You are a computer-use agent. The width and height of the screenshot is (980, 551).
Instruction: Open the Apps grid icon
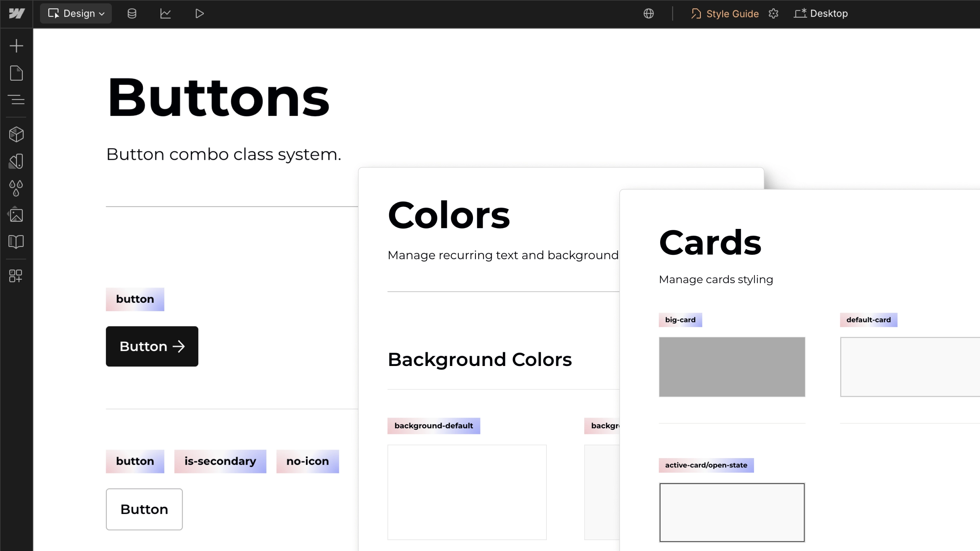click(16, 276)
